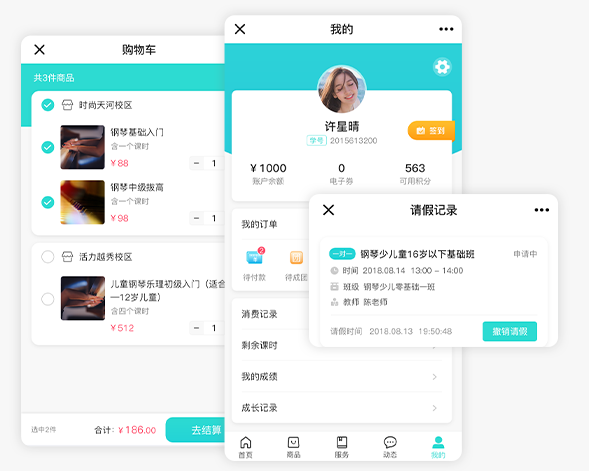Click the 选中2件 selected count text
Image resolution: width=589 pixels, height=471 pixels.
point(44,430)
